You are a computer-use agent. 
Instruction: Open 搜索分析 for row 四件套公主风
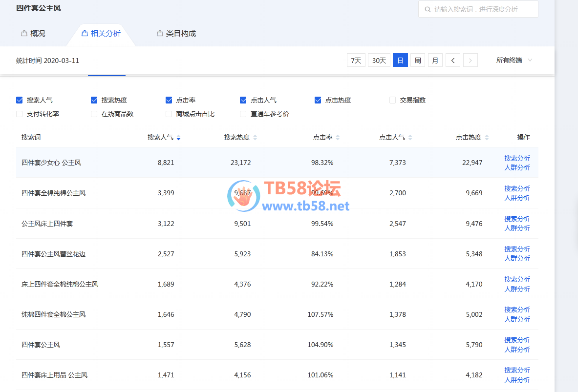517,340
